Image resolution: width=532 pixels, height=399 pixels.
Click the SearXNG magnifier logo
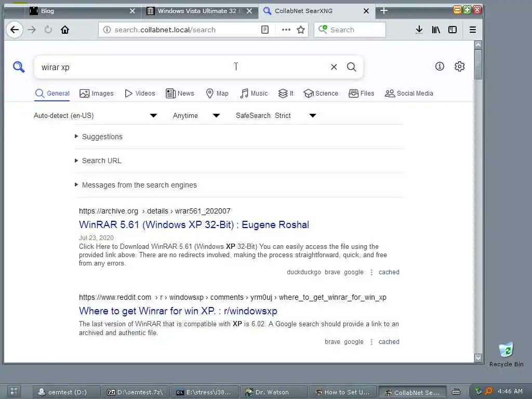click(x=19, y=67)
